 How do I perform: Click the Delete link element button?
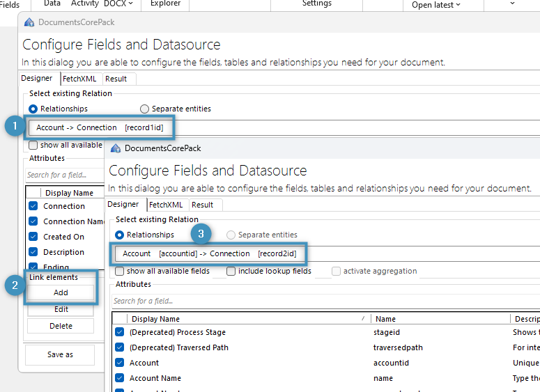click(61, 326)
